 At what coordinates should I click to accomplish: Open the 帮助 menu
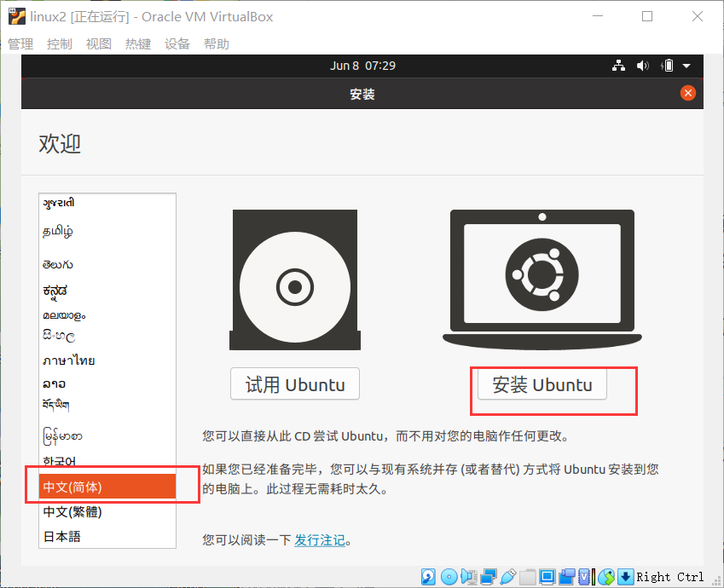(217, 44)
